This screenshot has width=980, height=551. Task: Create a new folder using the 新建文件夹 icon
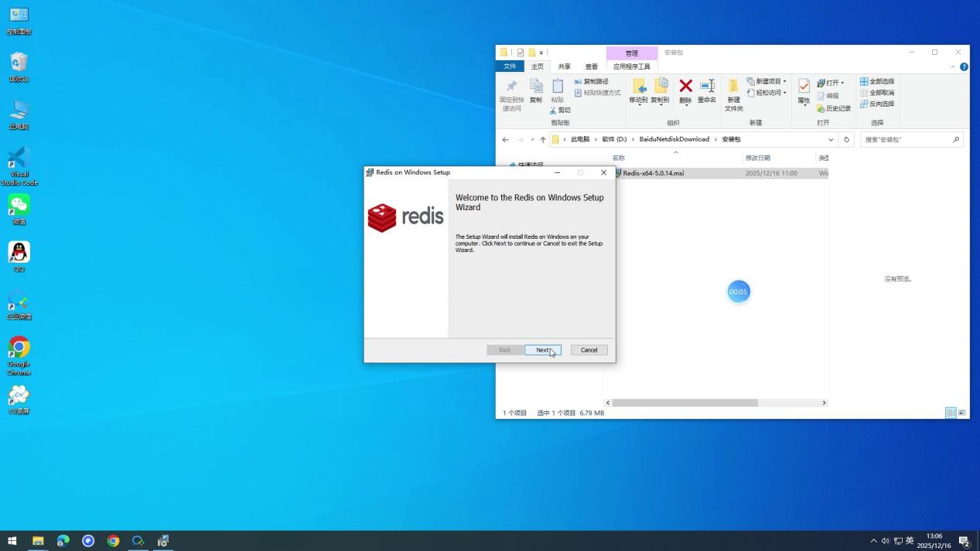coord(732,94)
